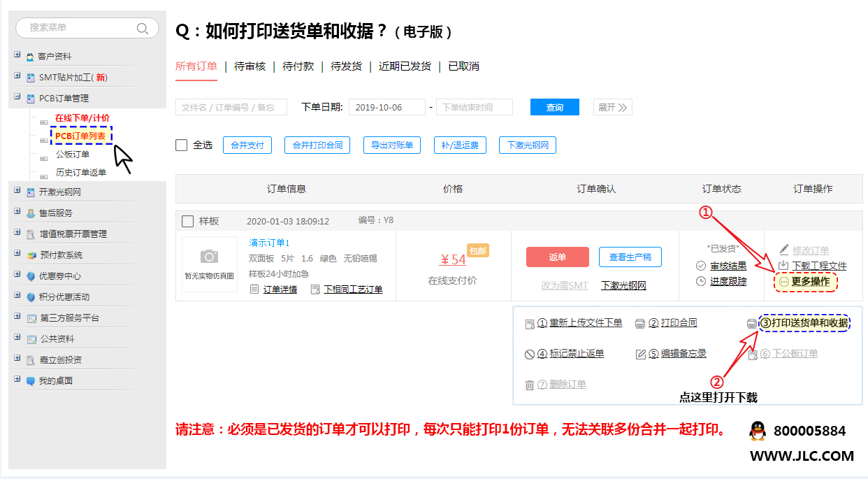Screen dimensions: 868x479
Task: Collapse the PCB订单管理 tree node
Action: (x=17, y=97)
